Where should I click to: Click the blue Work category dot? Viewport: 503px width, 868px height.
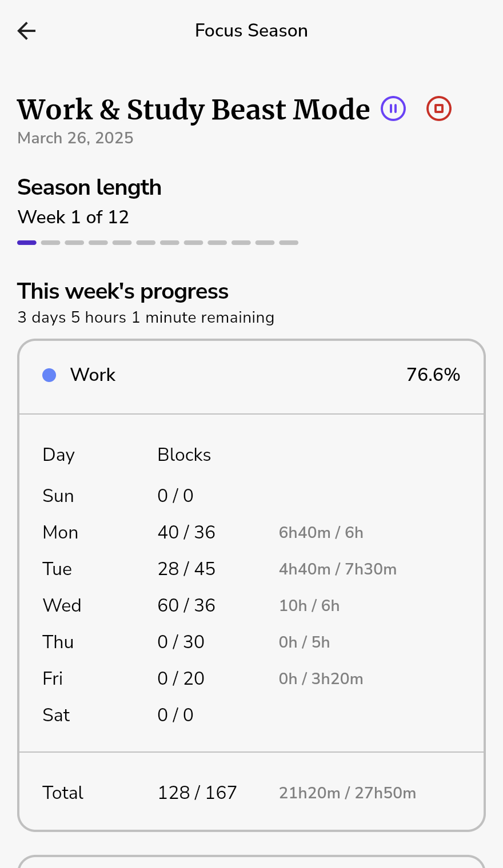point(49,375)
